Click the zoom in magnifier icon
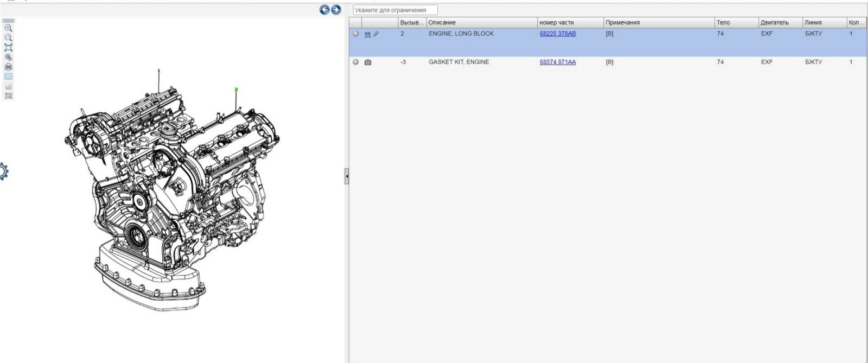This screenshot has height=363, width=868. [x=8, y=28]
